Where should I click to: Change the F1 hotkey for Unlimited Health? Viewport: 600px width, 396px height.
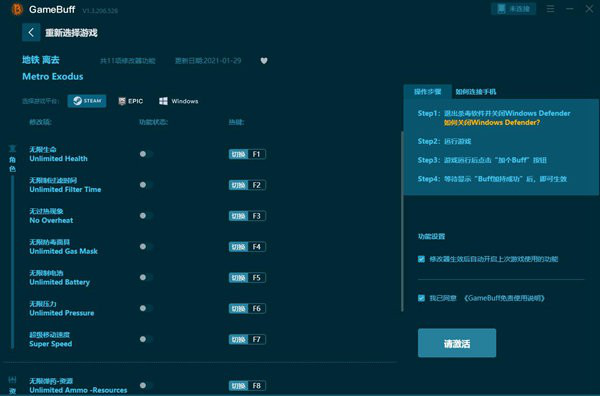point(247,154)
